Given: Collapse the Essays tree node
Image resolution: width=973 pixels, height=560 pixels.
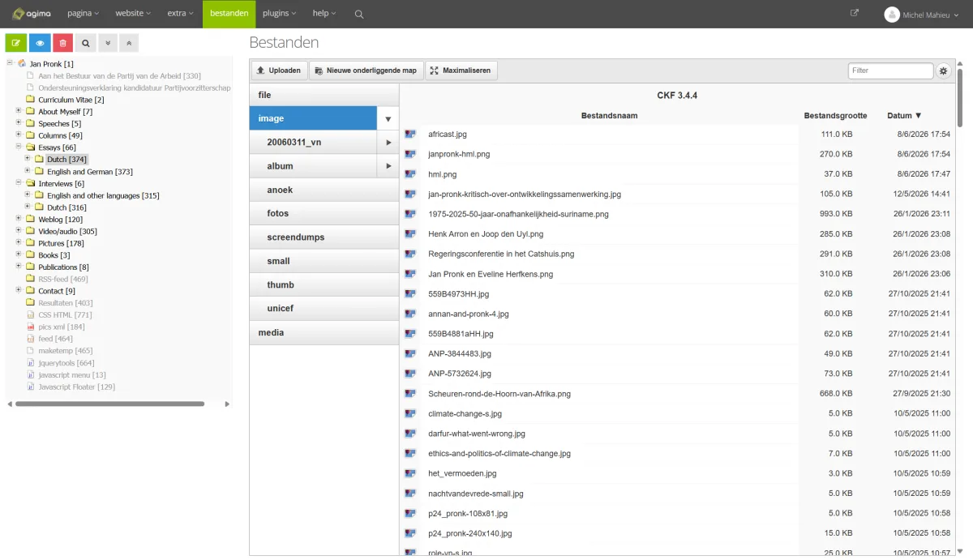Looking at the screenshot, I should (19, 147).
